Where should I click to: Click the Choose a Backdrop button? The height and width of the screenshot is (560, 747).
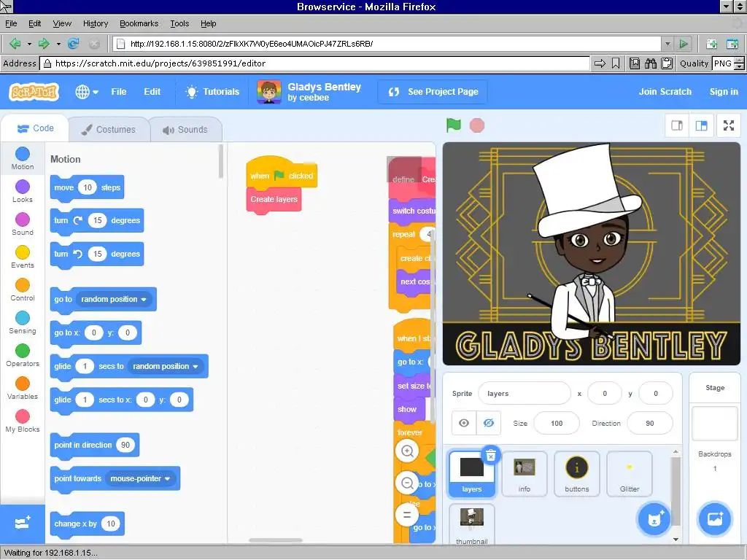pyautogui.click(x=715, y=518)
